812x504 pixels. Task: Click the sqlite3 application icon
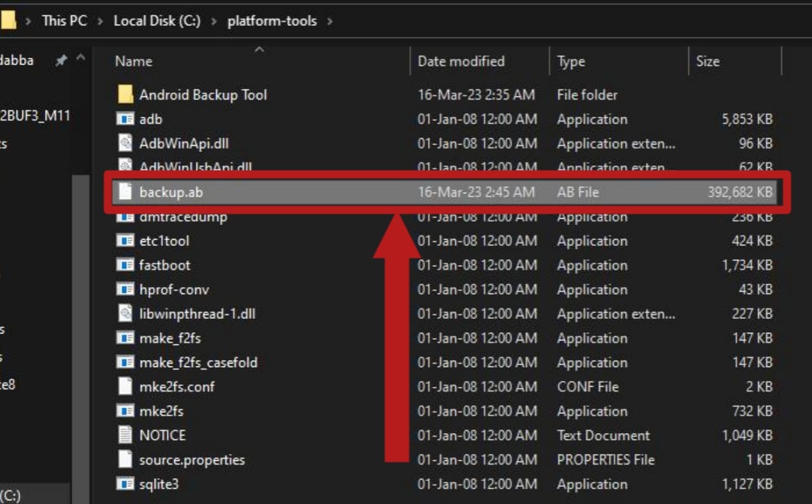126,484
